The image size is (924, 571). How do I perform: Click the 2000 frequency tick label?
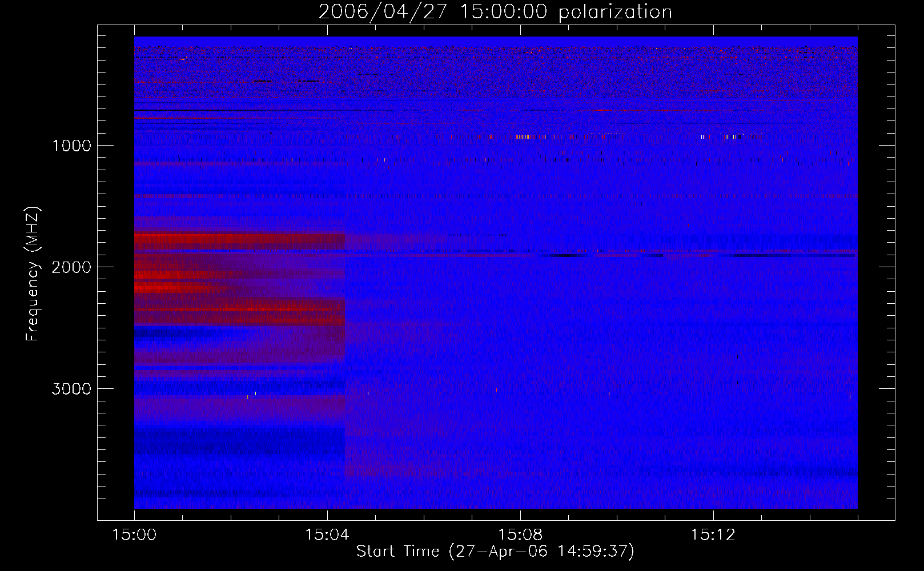(x=71, y=267)
